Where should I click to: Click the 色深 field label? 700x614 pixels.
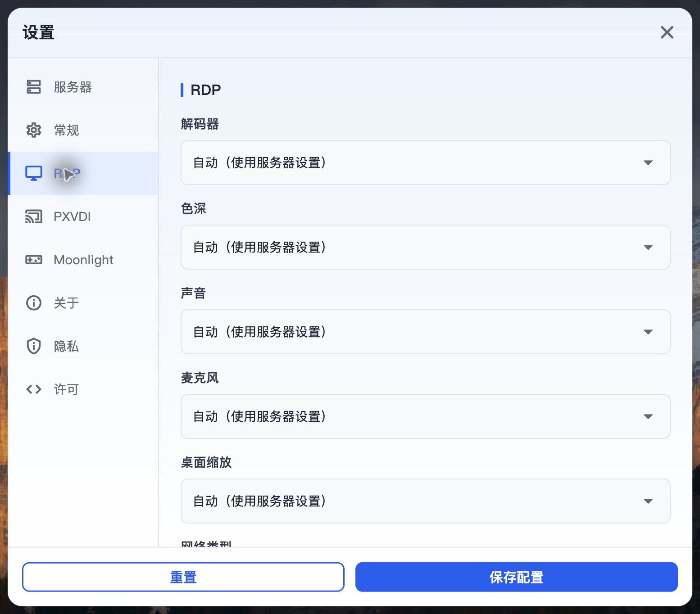tap(194, 208)
